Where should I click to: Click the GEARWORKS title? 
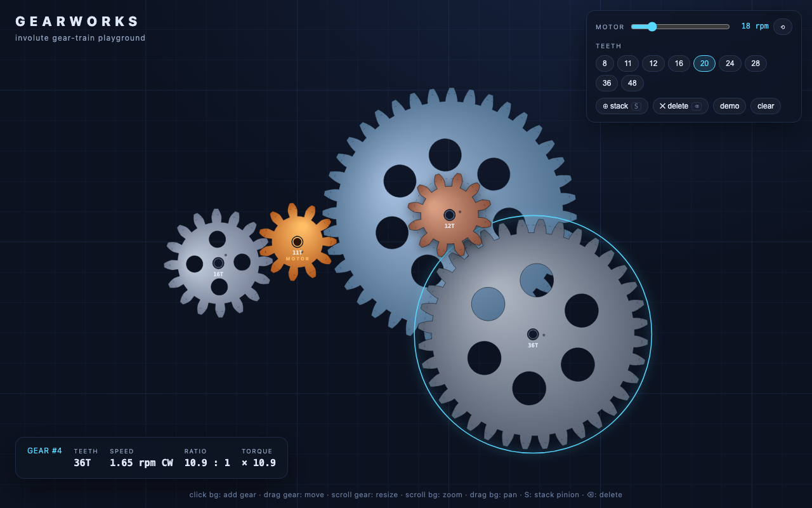coord(77,22)
